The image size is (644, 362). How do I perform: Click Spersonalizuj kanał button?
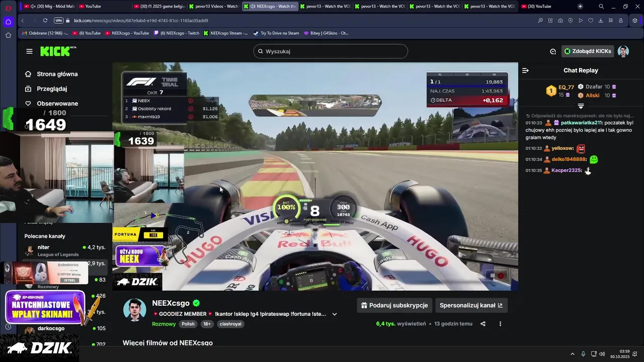tap(471, 305)
